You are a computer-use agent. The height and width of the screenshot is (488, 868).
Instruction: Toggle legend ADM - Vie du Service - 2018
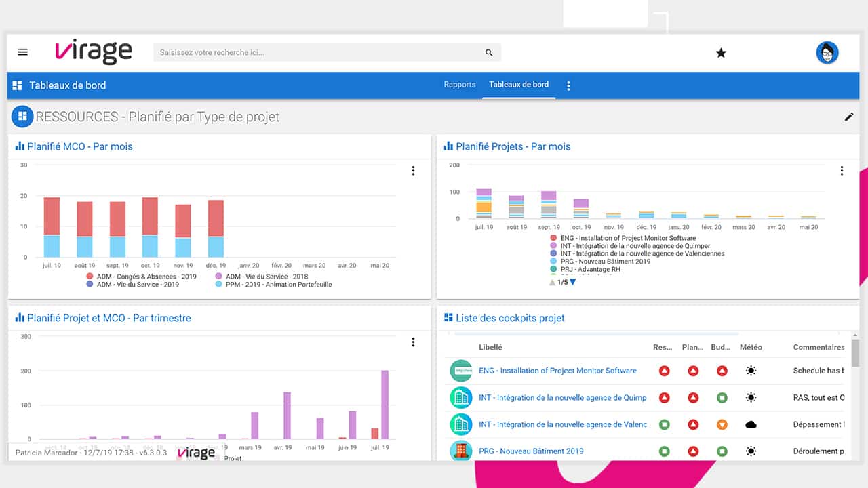pyautogui.click(x=261, y=277)
